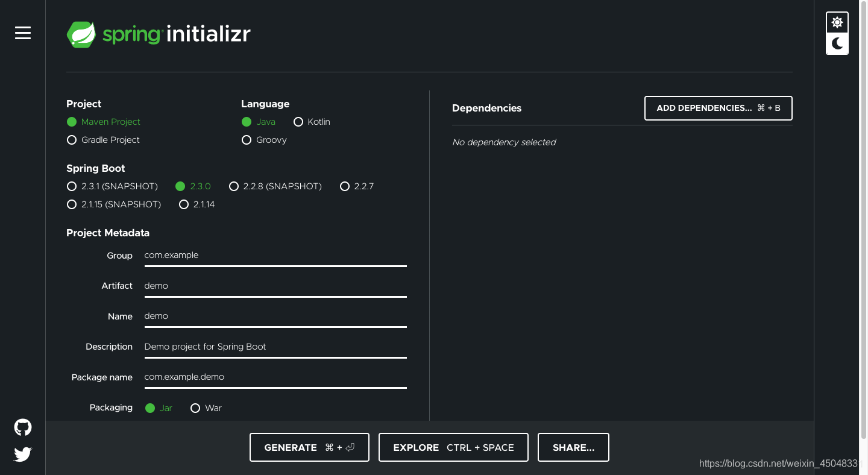Click the Generate button
The height and width of the screenshot is (475, 868).
pos(309,447)
